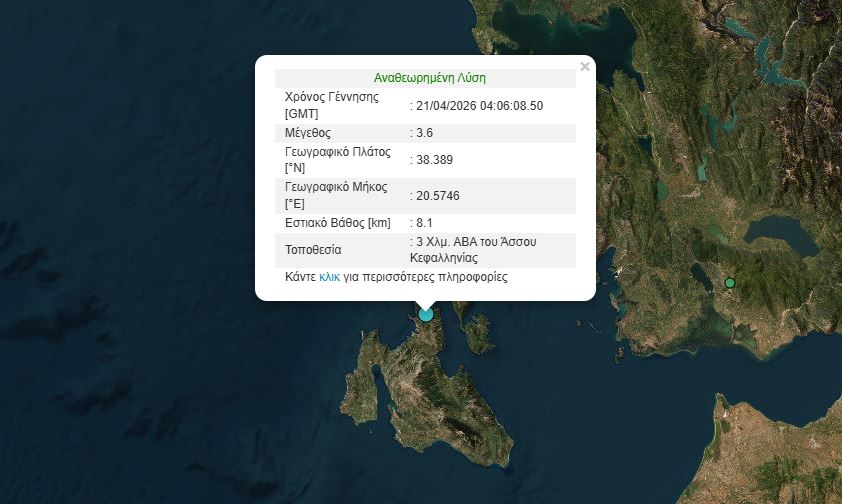This screenshot has width=842, height=504.
Task: Click the 'Αναθεωρημένη Λύση' popup header
Action: [x=429, y=78]
